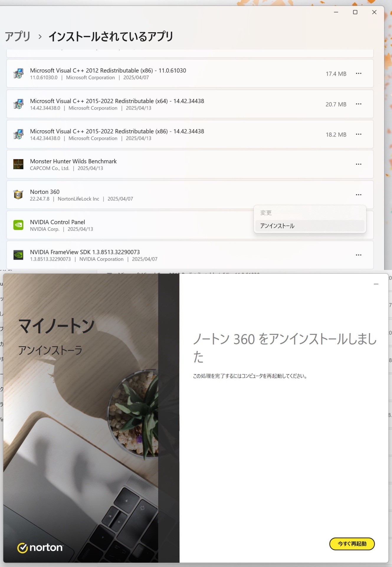Click the アンインストーラ subtitle text

tap(50, 350)
